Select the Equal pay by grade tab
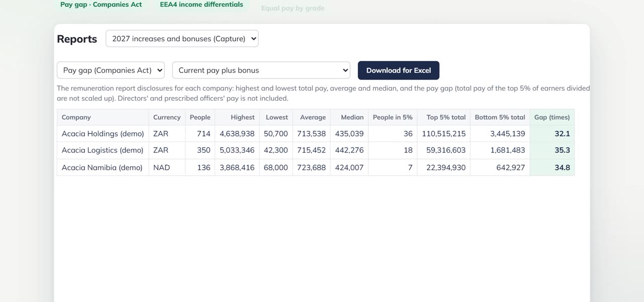Screen dimensions: 644x302 [293, 8]
